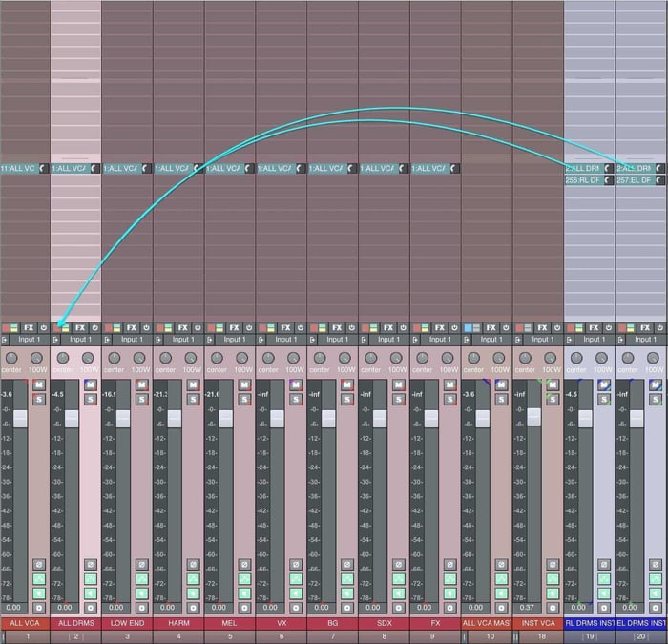
Task: Open FX chain of SDX track
Action: point(388,327)
